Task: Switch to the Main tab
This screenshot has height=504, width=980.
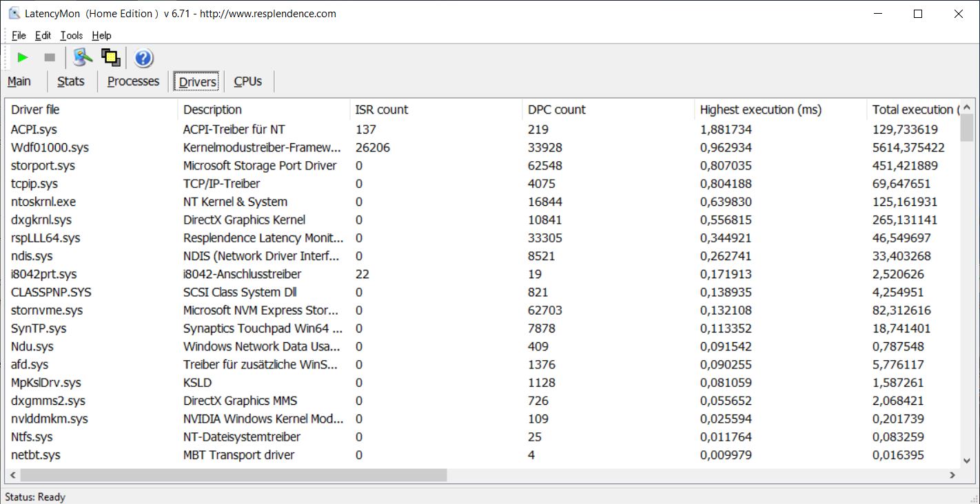Action: point(19,81)
